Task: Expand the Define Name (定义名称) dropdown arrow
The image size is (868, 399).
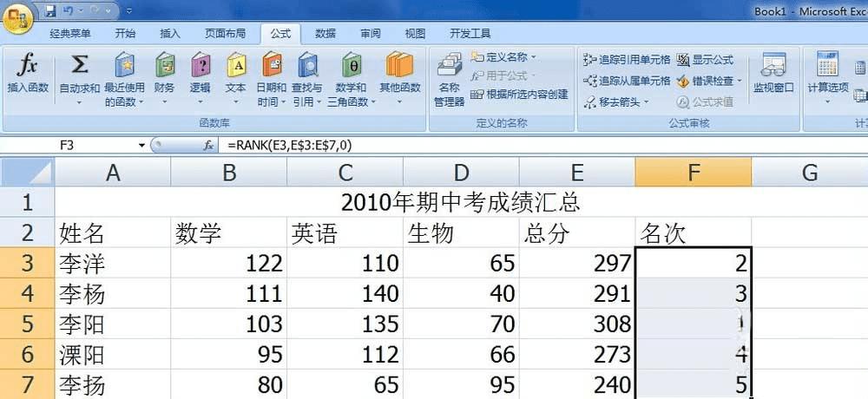Action: (534, 57)
